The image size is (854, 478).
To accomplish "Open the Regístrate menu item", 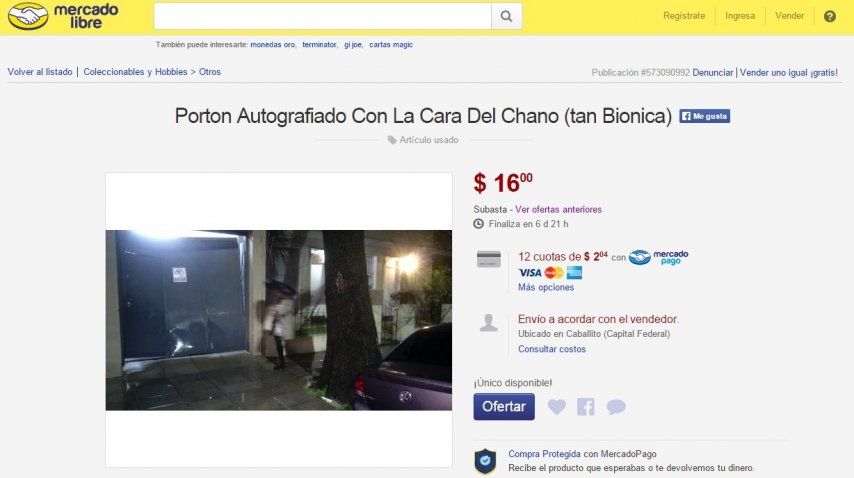I will pyautogui.click(x=684, y=16).
